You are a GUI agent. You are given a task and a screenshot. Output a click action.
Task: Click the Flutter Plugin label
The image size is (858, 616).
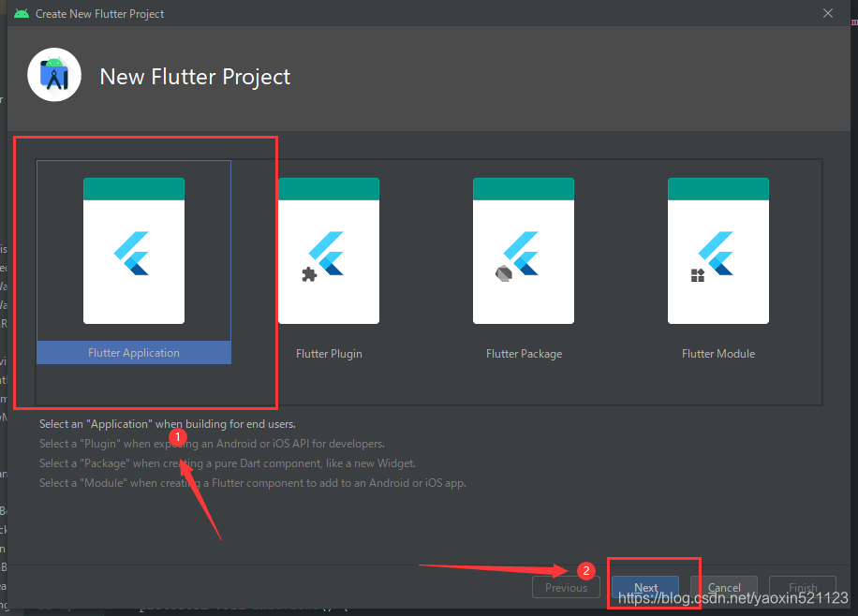[x=329, y=354]
